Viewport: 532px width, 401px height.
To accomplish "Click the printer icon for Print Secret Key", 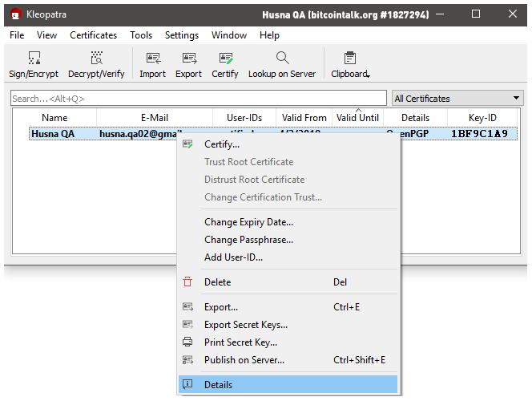I will pyautogui.click(x=187, y=342).
